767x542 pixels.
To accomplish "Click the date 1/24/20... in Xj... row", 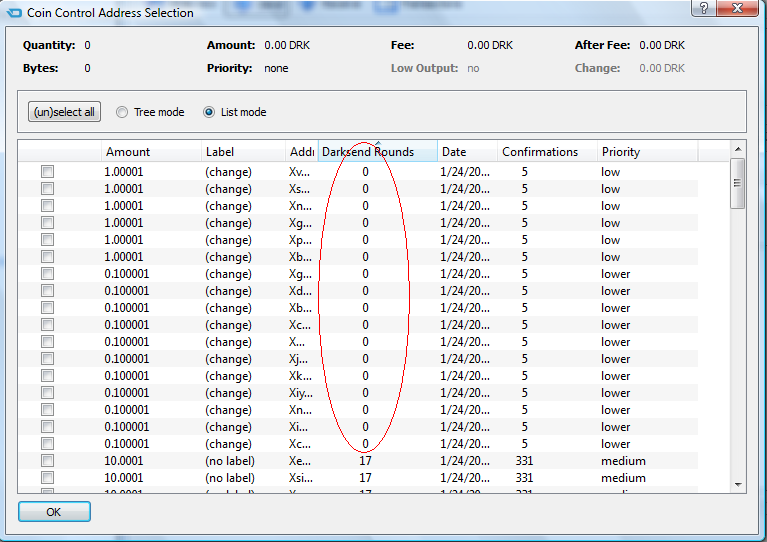I will click(x=465, y=359).
